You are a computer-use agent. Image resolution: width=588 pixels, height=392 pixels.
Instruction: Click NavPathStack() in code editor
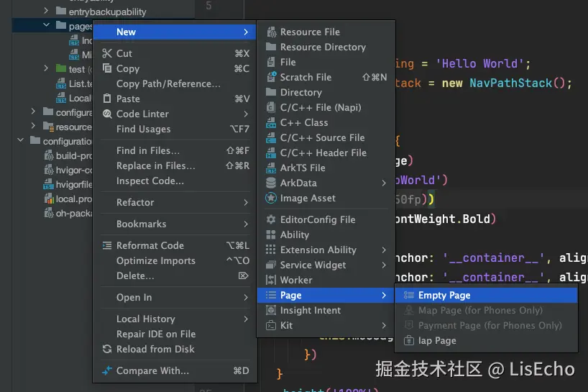(517, 83)
